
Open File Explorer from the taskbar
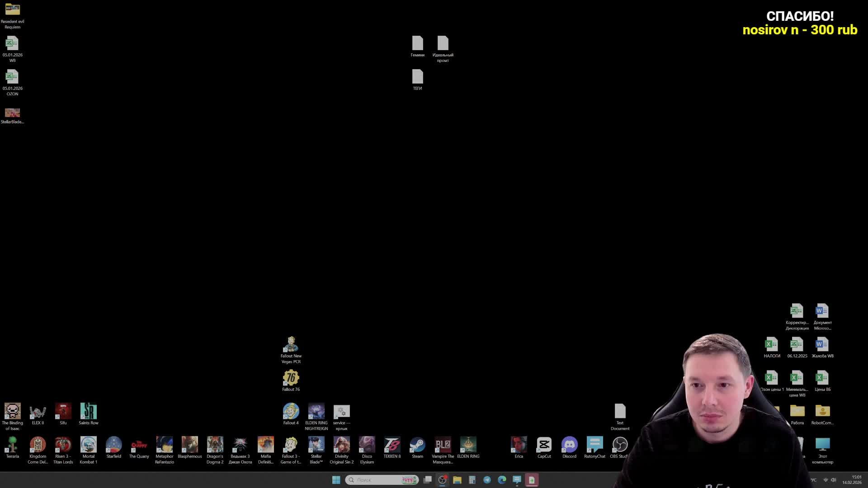click(457, 480)
